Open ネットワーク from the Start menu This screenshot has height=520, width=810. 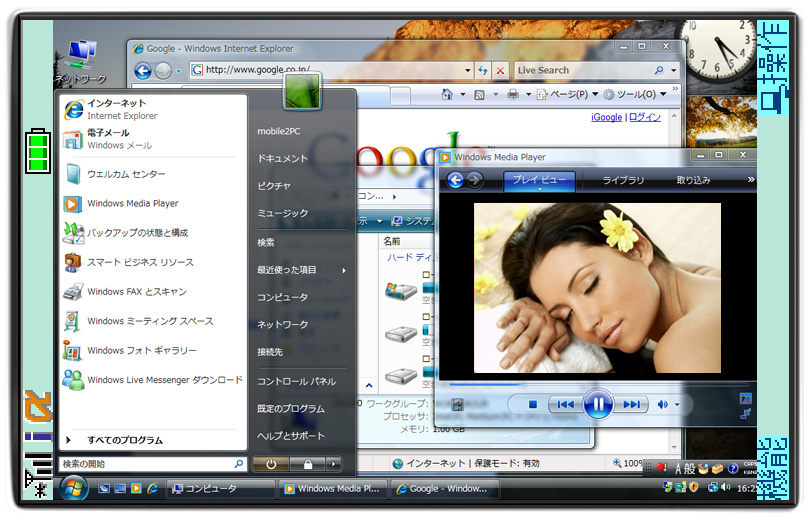(283, 324)
